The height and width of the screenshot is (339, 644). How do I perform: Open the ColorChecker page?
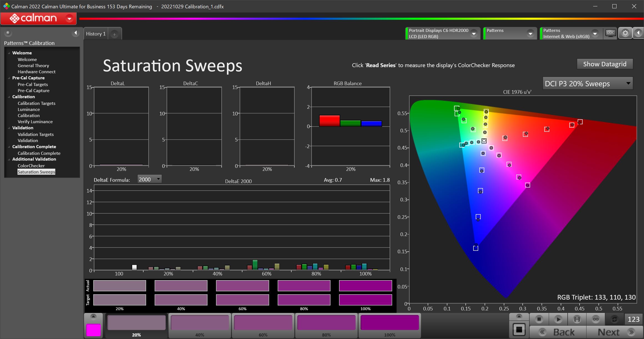[31, 166]
